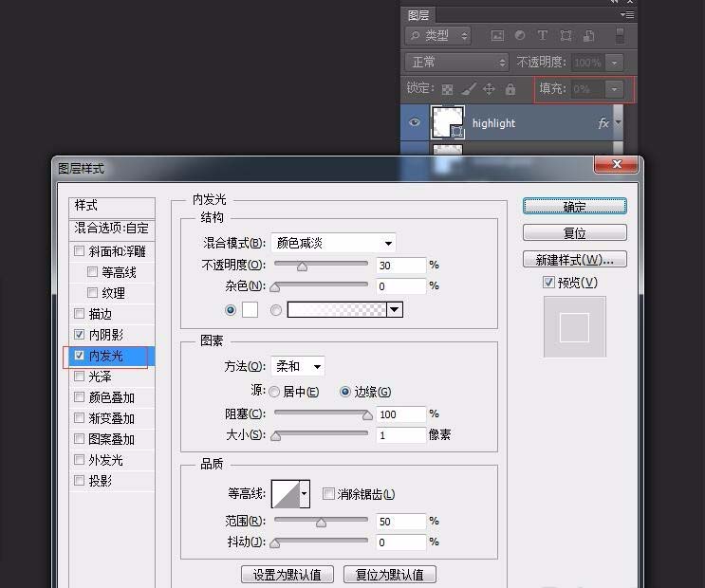This screenshot has height=588, width=705.
Task: Click the adjustment layer filter icon
Action: click(x=520, y=36)
